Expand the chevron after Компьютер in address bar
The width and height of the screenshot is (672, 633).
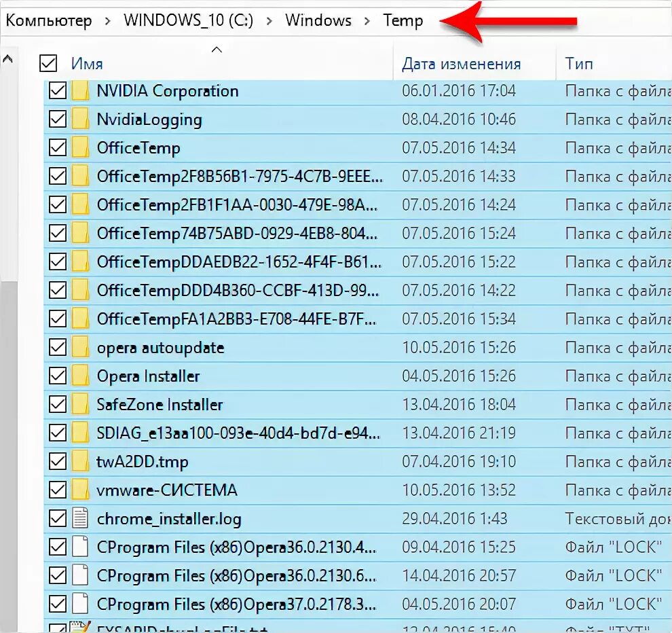point(107,20)
